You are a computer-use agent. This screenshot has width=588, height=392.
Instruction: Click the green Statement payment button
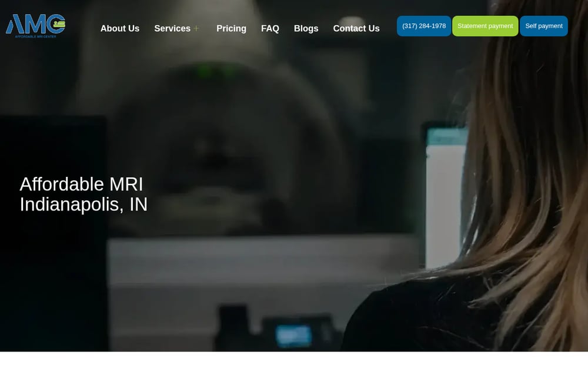pos(485,26)
